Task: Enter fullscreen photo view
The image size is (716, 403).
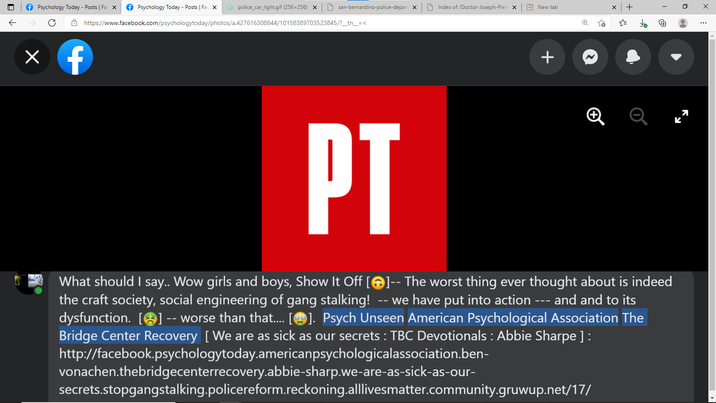Action: coord(681,116)
